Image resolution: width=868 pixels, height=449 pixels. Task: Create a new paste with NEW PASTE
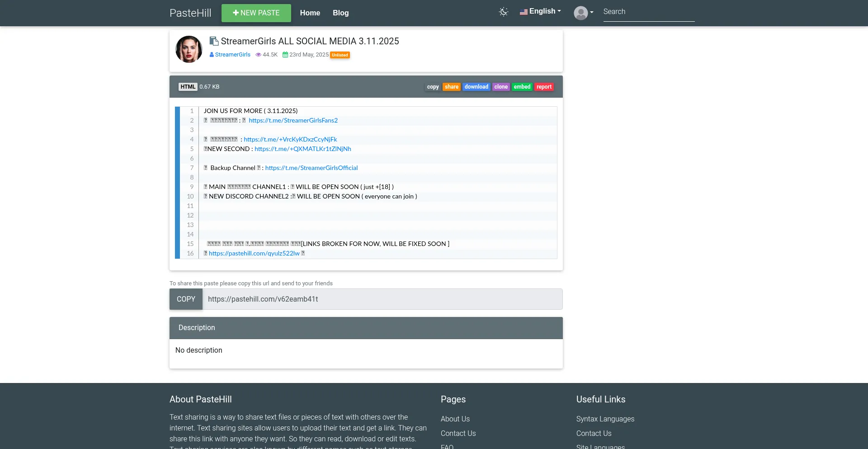(x=256, y=13)
